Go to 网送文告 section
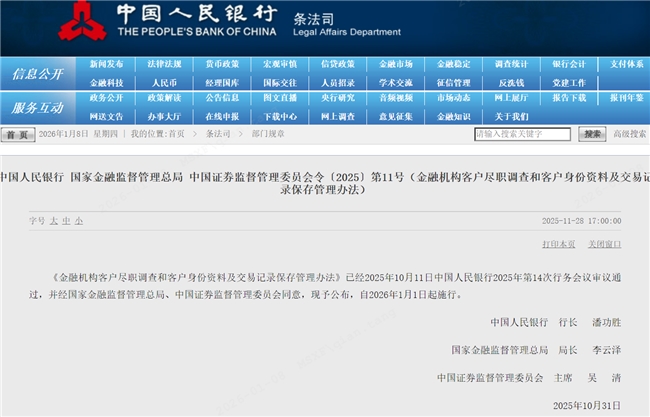650x417 pixels. coord(107,117)
